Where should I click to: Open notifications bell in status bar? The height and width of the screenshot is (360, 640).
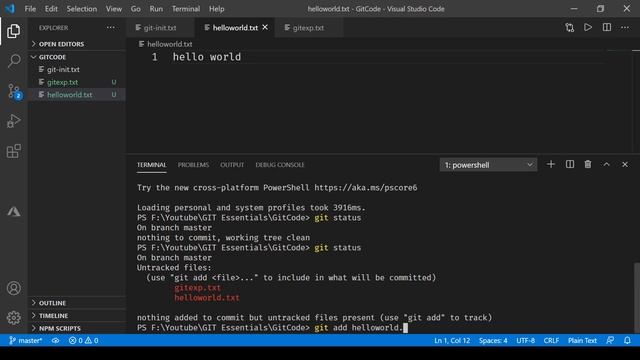coord(627,340)
